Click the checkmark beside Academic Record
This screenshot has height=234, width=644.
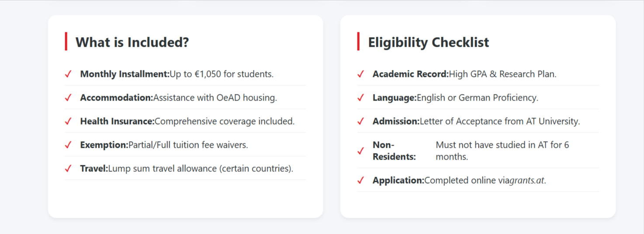(x=360, y=74)
